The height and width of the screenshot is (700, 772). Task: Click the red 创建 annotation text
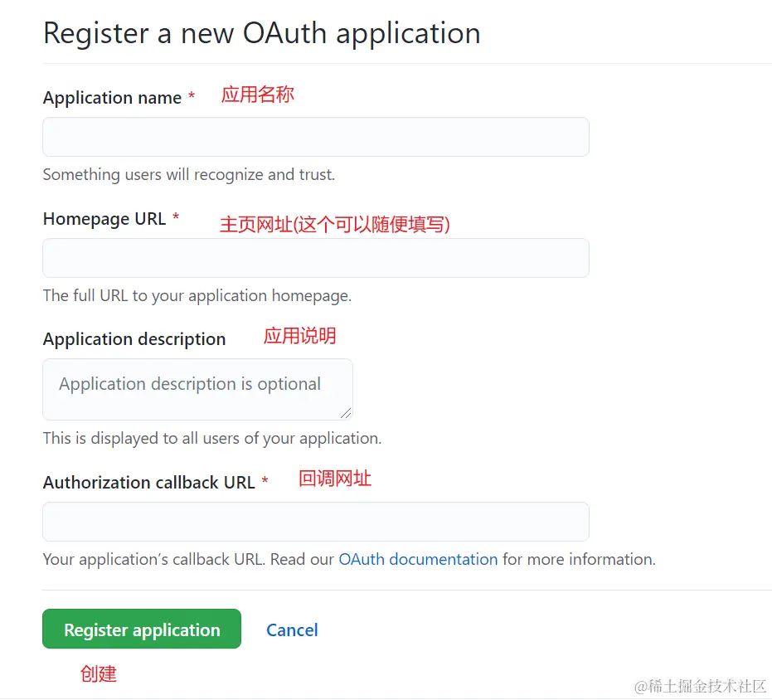pos(99,673)
